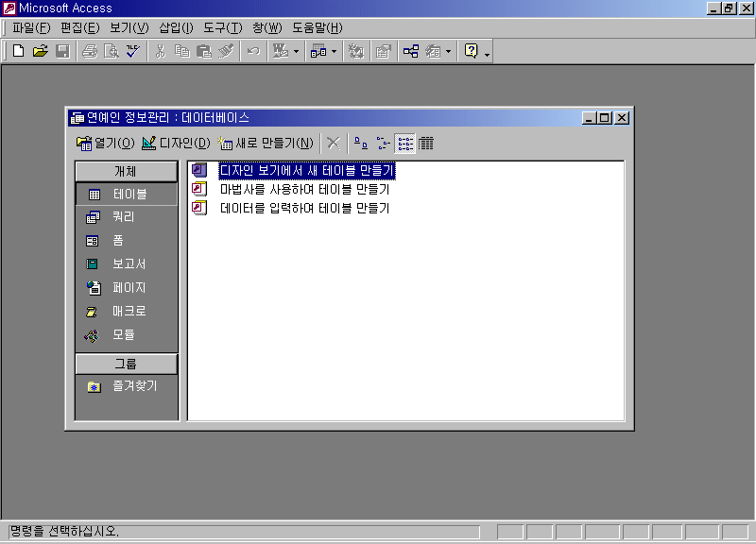Click the Cut scissors icon

pos(161,51)
